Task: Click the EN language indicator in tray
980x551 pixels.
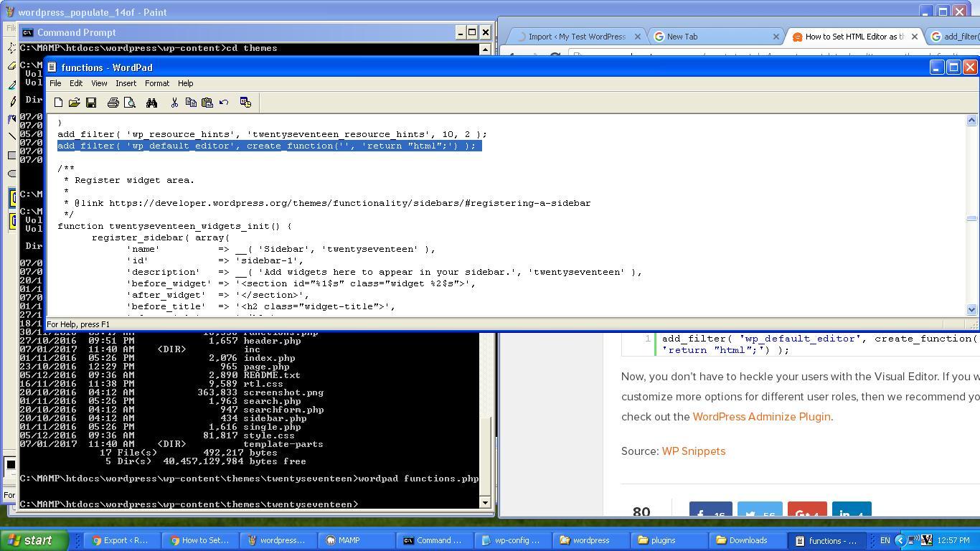Action: click(885, 541)
